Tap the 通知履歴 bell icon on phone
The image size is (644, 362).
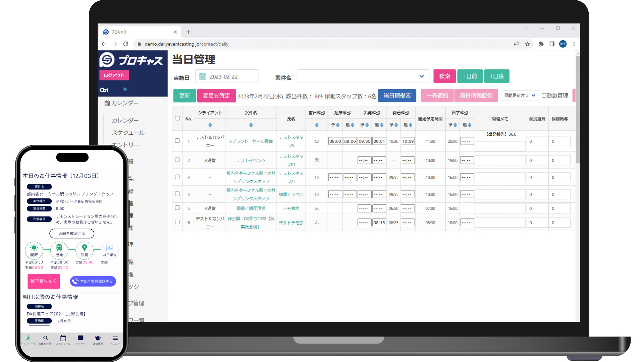[98, 339]
